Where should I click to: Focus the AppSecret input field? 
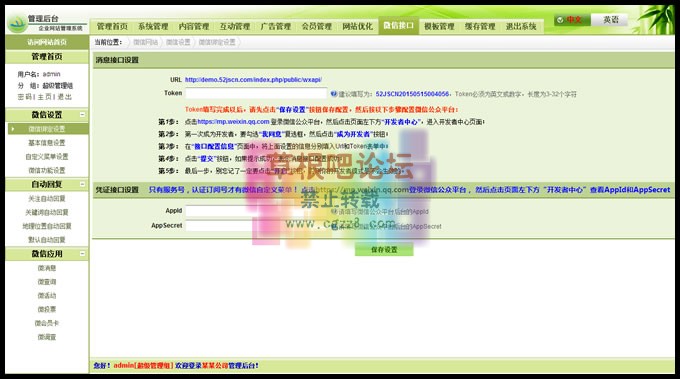(256, 226)
